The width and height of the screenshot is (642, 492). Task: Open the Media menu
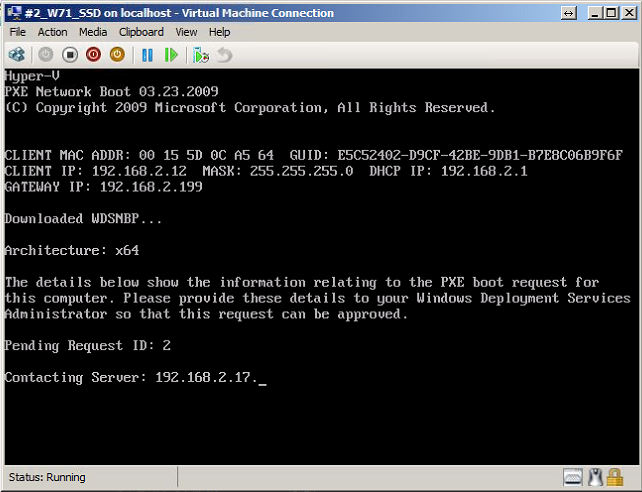[93, 32]
